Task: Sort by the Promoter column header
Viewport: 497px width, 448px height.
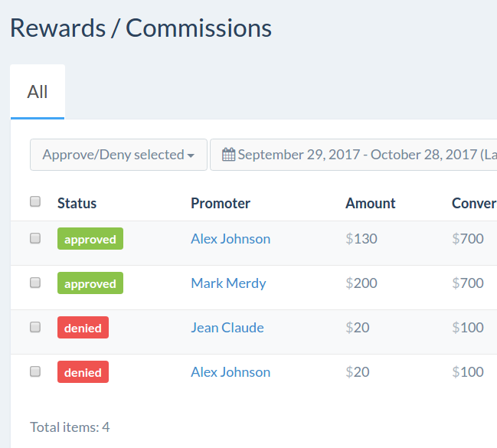Action: point(221,203)
